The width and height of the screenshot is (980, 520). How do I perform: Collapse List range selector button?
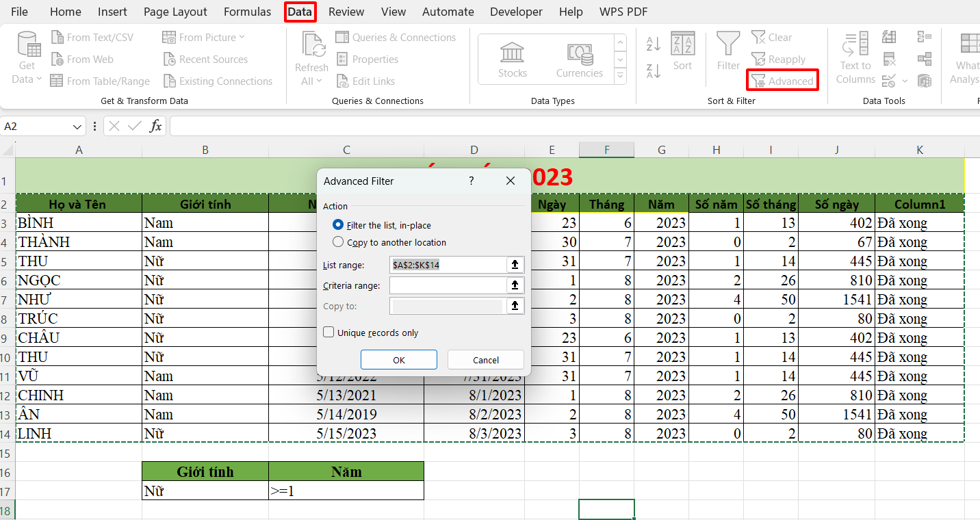515,265
